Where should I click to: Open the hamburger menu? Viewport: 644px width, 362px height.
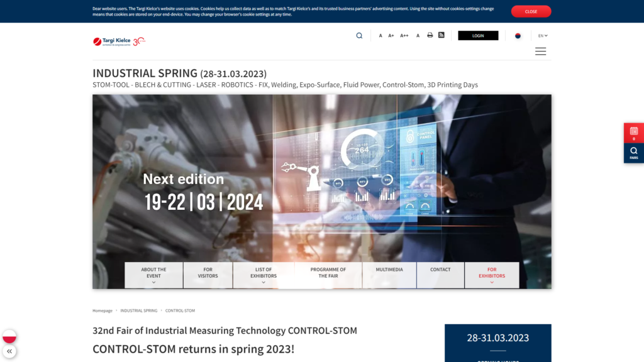(x=540, y=52)
